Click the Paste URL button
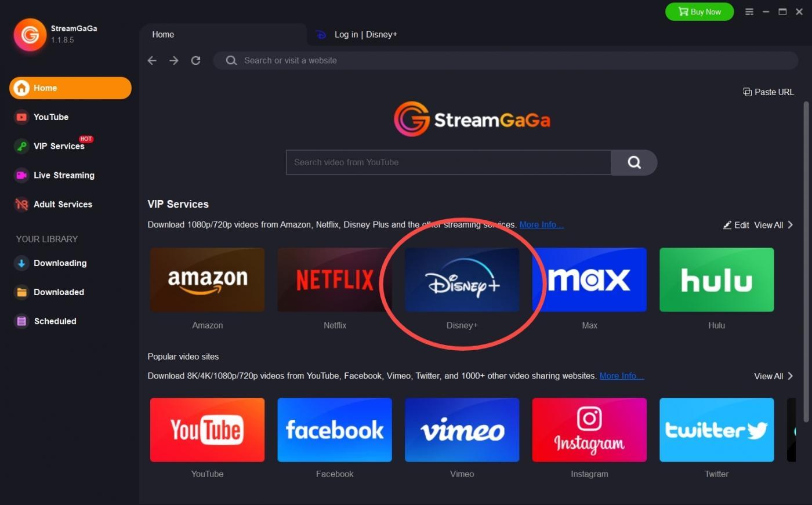 [x=768, y=92]
